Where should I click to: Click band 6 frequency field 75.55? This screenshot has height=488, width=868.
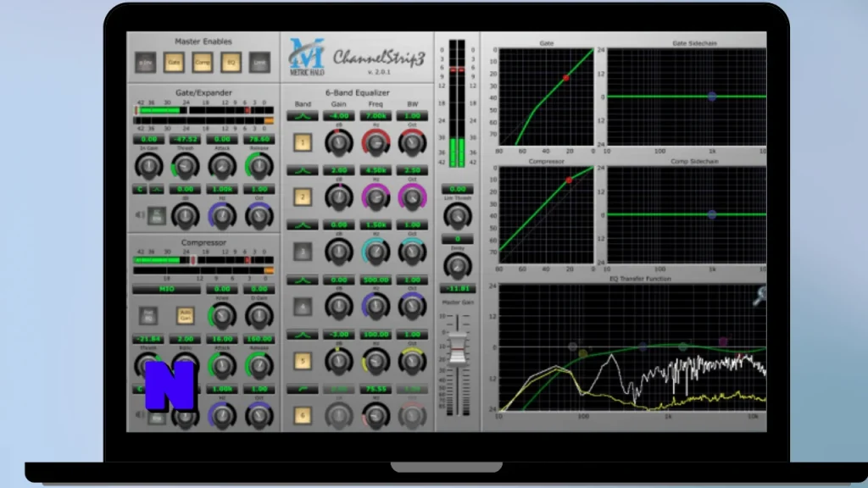(376, 390)
